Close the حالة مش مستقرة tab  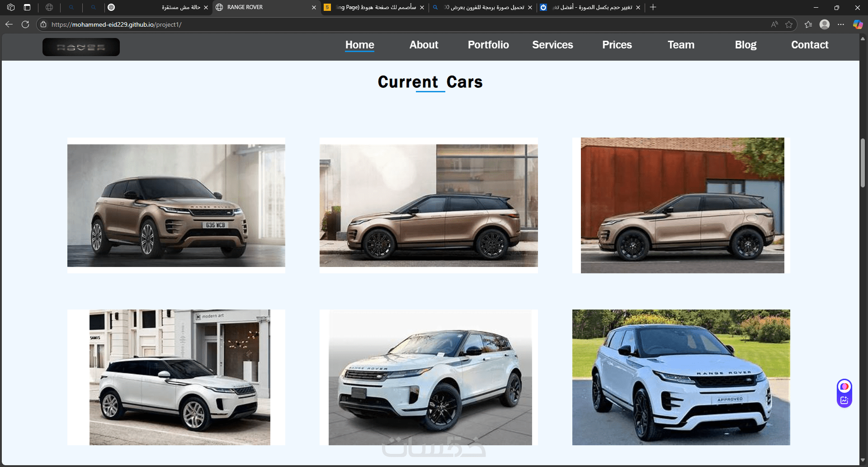pyautogui.click(x=206, y=7)
